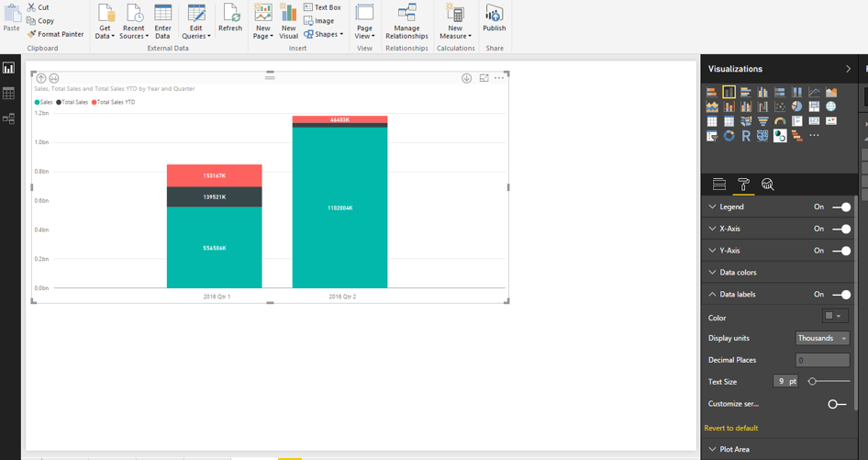Viewport: 868px width, 460px height.
Task: Select the slicer visualization
Action: point(712,136)
